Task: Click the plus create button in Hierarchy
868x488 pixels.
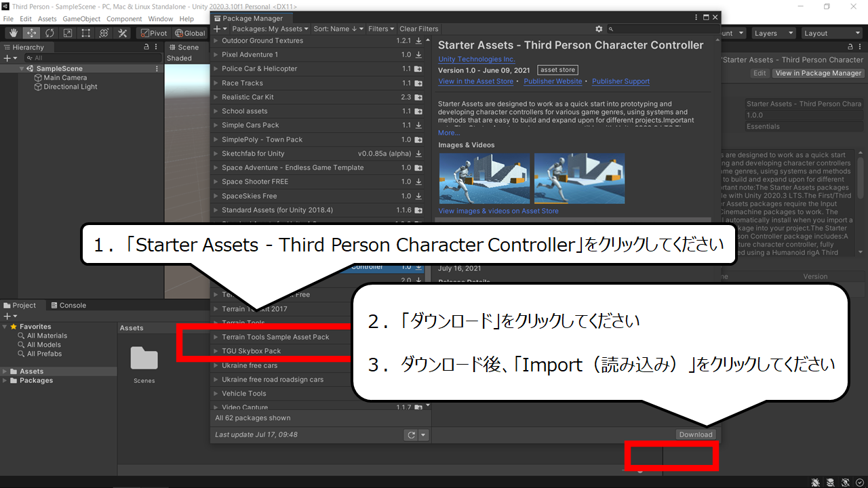Action: [9, 58]
